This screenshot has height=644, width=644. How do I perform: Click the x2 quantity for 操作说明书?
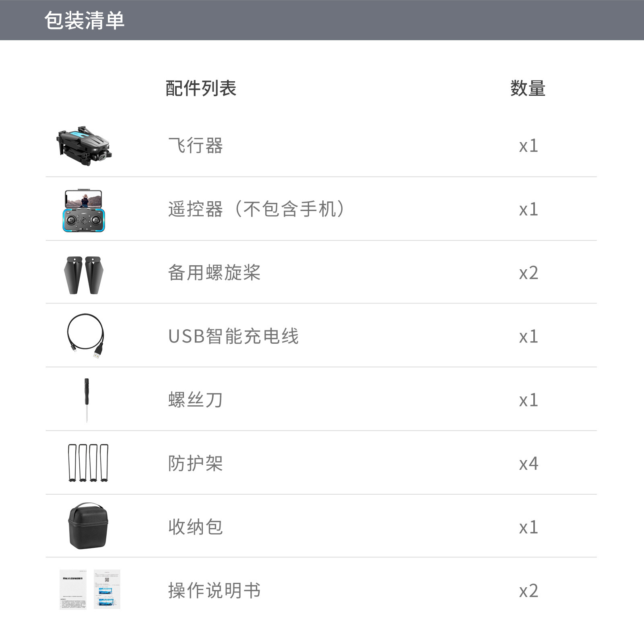(528, 591)
